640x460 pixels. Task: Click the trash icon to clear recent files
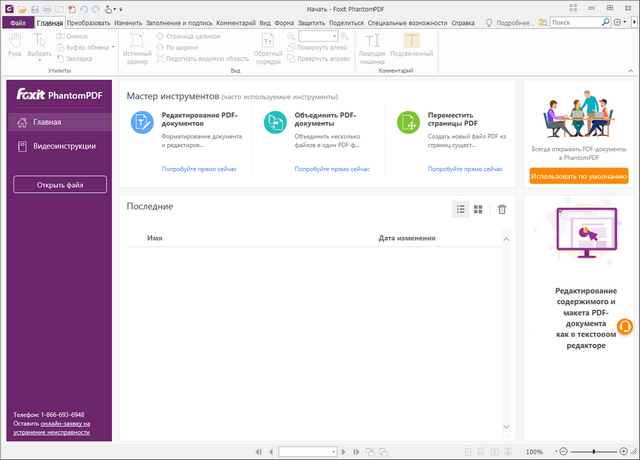coord(502,209)
